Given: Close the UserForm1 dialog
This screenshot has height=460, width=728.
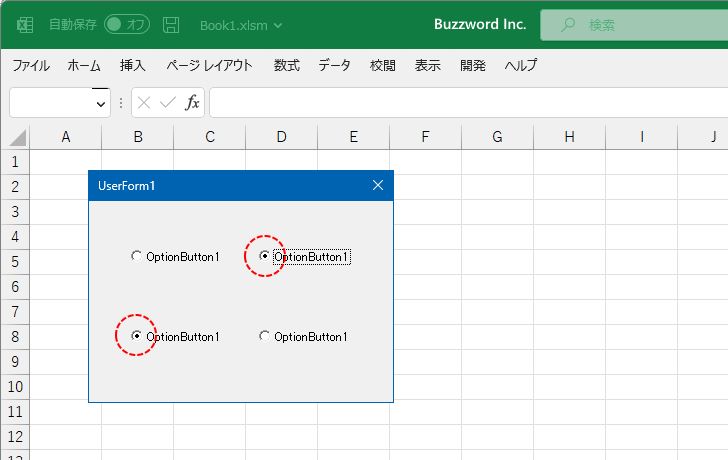Looking at the screenshot, I should pos(378,185).
